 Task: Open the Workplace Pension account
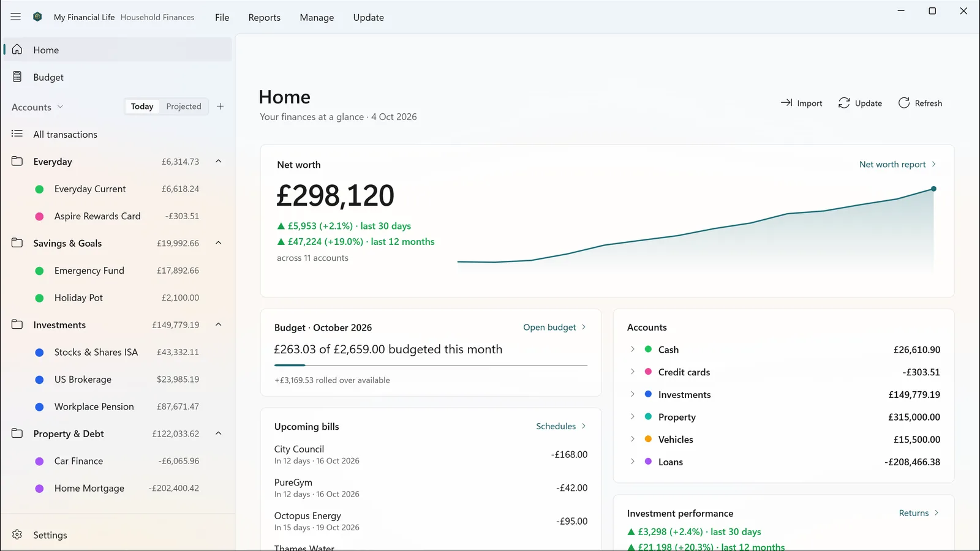click(117, 407)
